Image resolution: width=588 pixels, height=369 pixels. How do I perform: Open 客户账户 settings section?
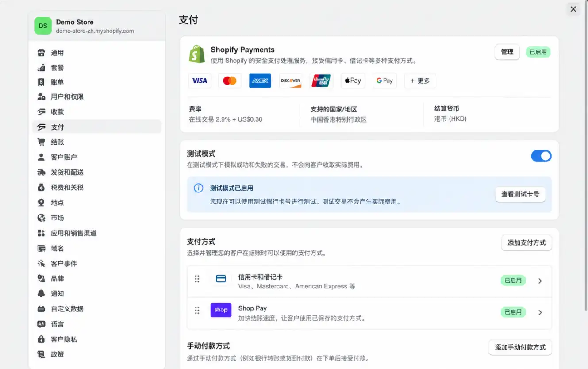(97, 157)
